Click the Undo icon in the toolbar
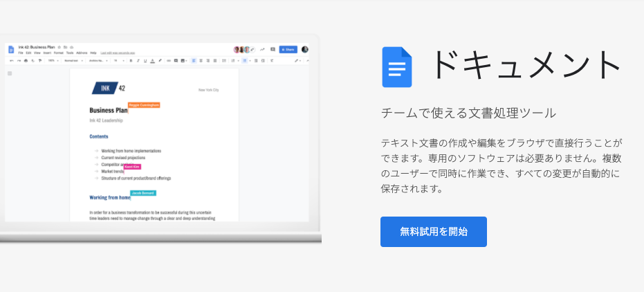This screenshot has height=292, width=644. [12, 61]
